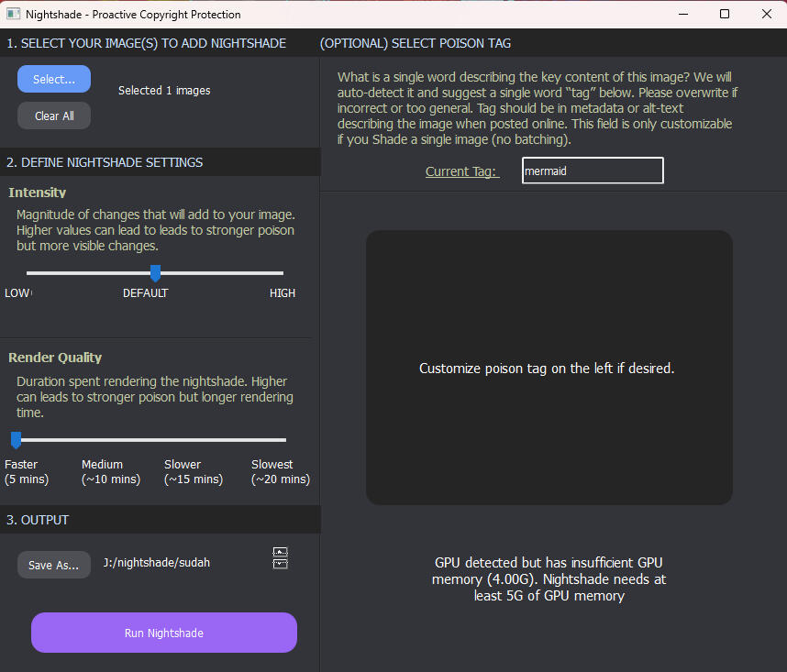
Task: Maximize the Nightshade window
Action: (725, 14)
